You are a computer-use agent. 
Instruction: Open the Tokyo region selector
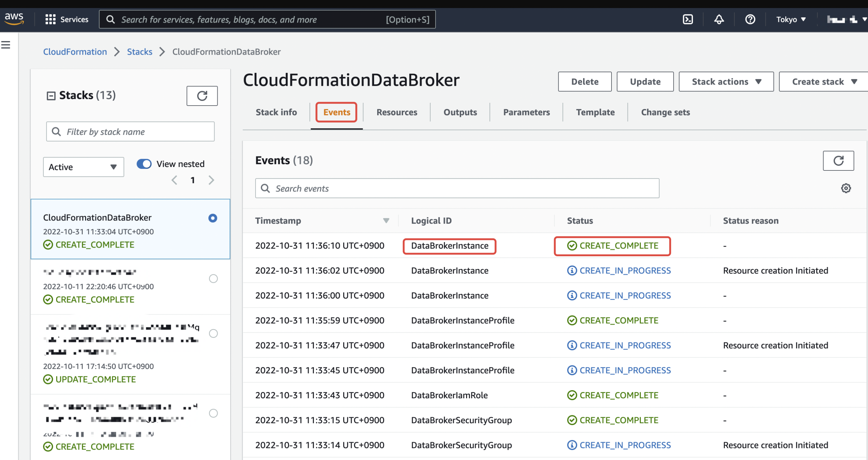(791, 19)
